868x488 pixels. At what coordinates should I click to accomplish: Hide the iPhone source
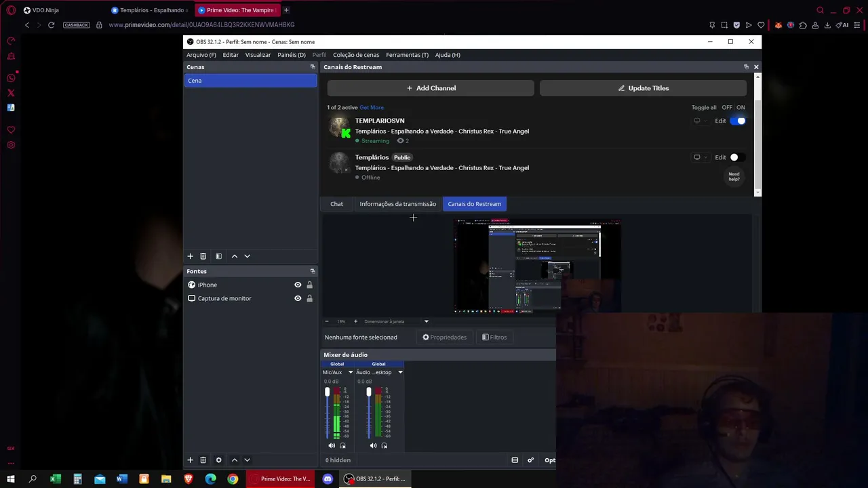[x=298, y=285]
